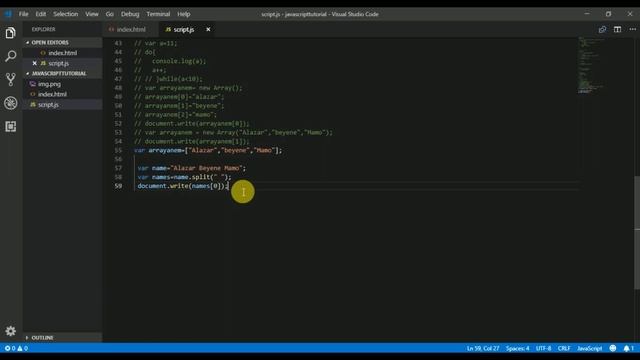This screenshot has width=640, height=360.
Task: Click the arrayanem variable on line 55
Action: [x=165, y=150]
